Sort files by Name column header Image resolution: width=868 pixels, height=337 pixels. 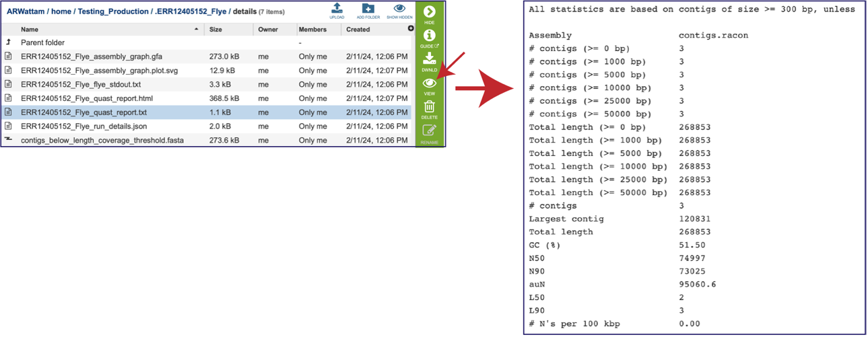(30, 30)
